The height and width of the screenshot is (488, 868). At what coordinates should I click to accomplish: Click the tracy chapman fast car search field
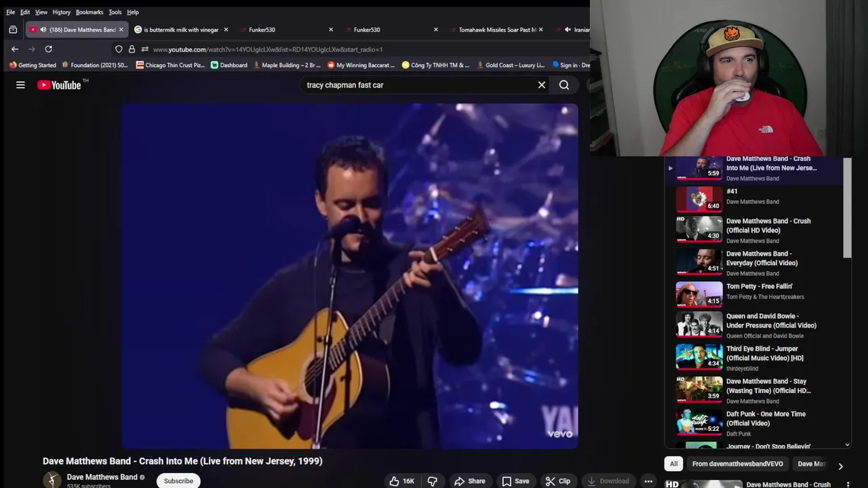coord(420,85)
